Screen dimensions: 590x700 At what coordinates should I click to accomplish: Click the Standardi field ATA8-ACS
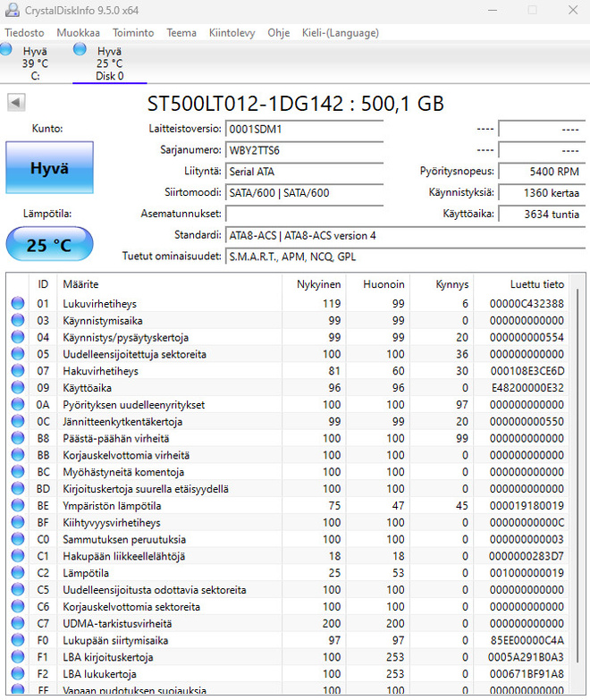click(406, 235)
